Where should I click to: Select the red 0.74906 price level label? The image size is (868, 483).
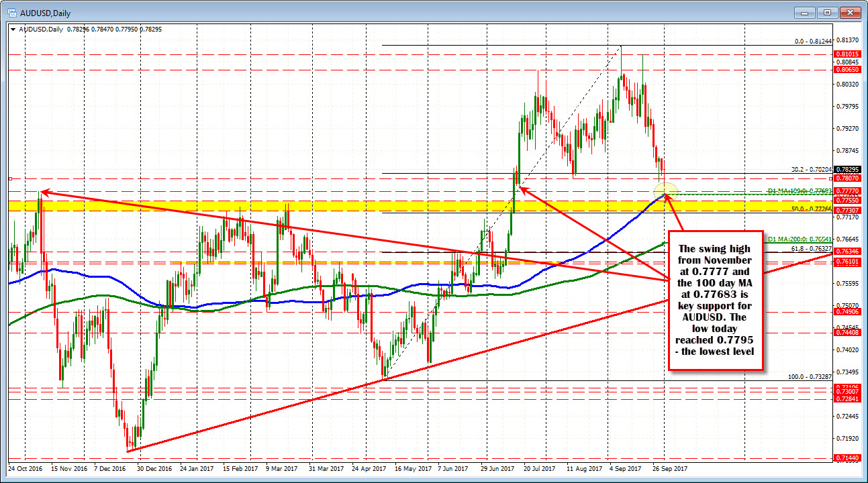[846, 312]
